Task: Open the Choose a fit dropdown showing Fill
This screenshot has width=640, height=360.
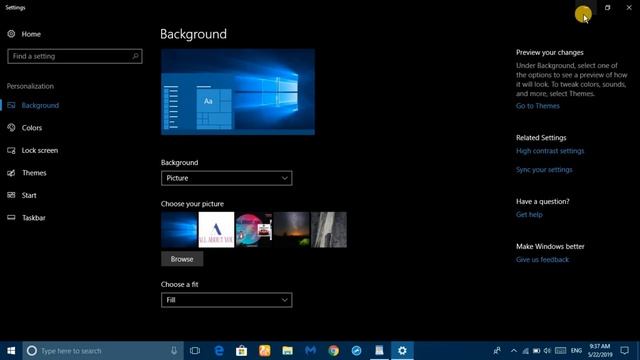Action: point(227,300)
